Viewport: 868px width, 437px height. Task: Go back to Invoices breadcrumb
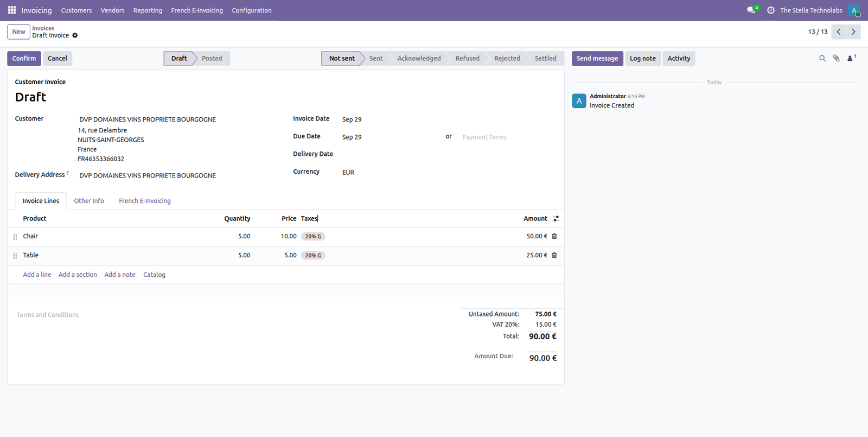[x=43, y=28]
